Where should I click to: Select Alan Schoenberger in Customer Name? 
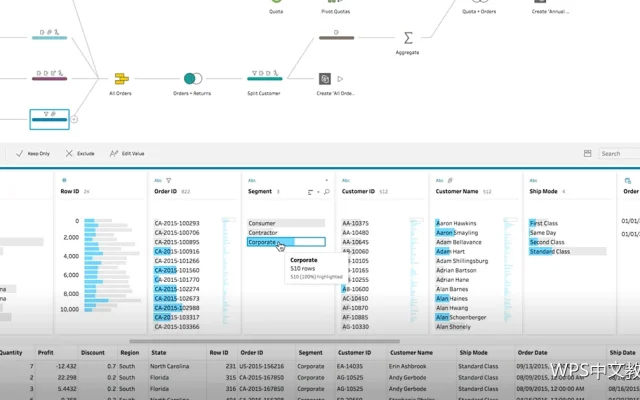(x=461, y=317)
